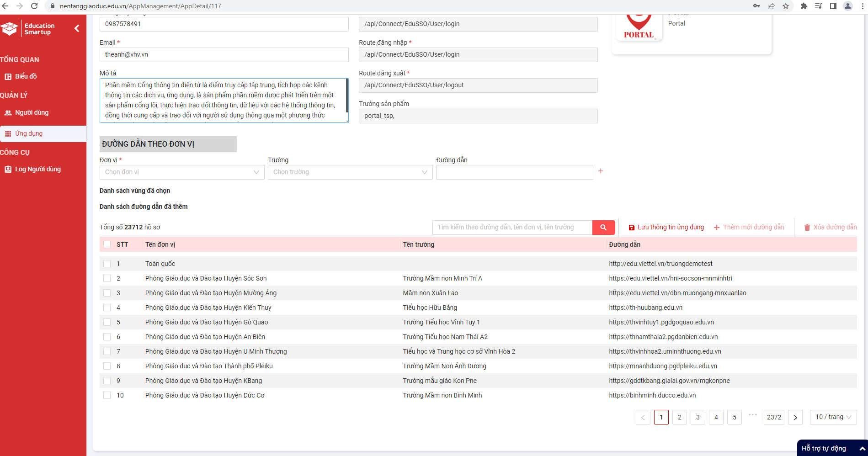The height and width of the screenshot is (456, 868).
Task: Expand the Chọn trường dropdown
Action: tap(350, 172)
